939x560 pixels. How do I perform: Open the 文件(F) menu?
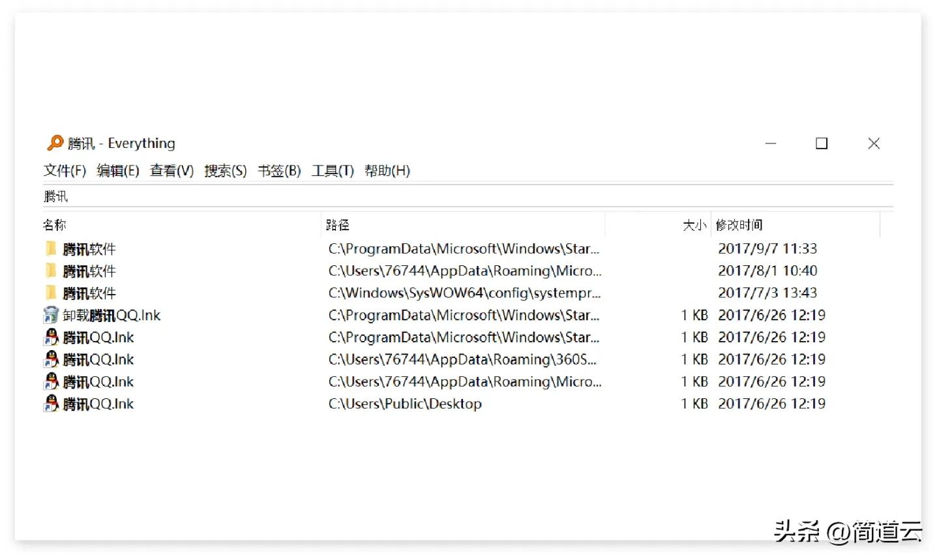click(x=65, y=171)
